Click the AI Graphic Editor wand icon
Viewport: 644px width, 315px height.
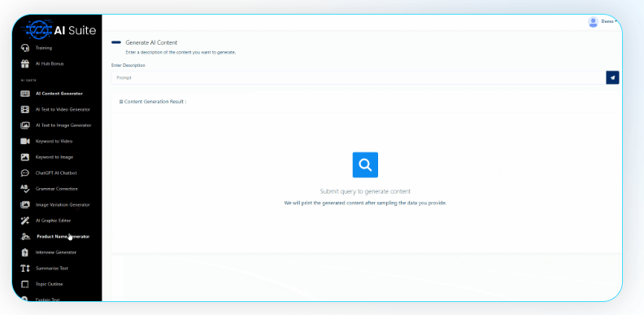tap(25, 221)
